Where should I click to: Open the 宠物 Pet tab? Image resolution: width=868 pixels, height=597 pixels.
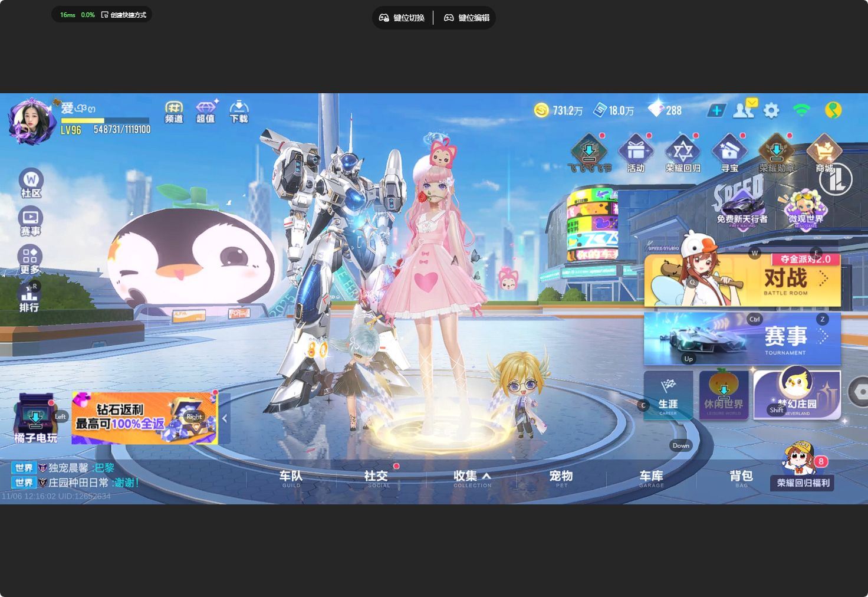click(x=561, y=478)
